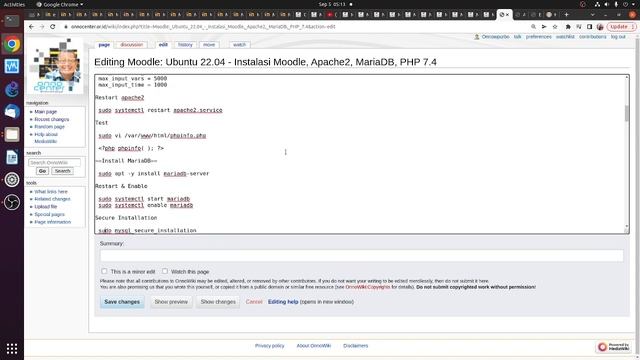Click Show changes button

coord(218,302)
